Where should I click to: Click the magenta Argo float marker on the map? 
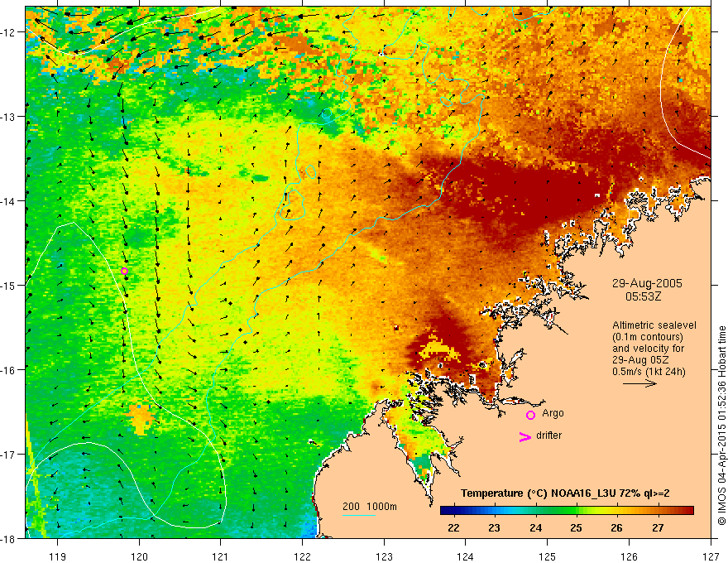coord(124,272)
